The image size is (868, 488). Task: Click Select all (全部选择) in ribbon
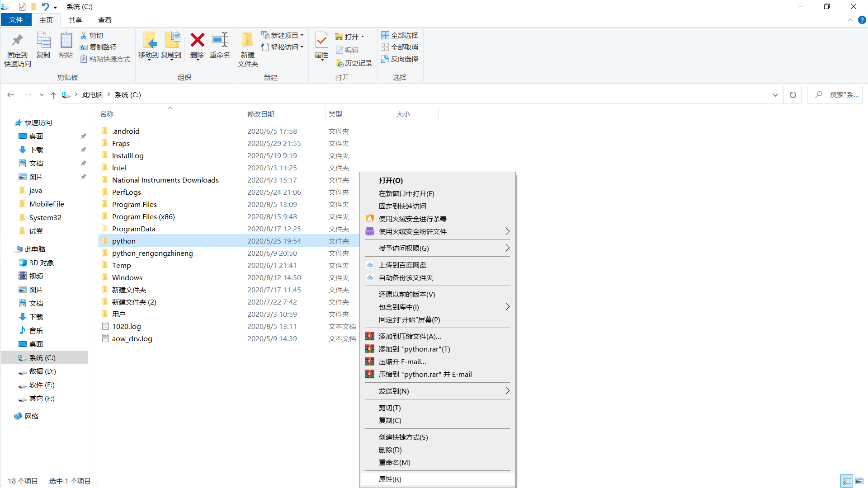tap(400, 35)
